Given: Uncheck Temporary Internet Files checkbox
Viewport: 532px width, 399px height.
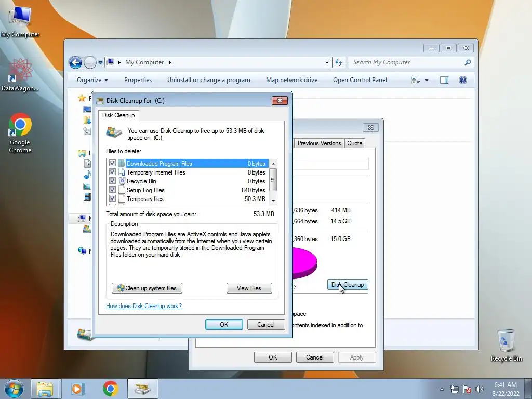Looking at the screenshot, I should pos(112,172).
